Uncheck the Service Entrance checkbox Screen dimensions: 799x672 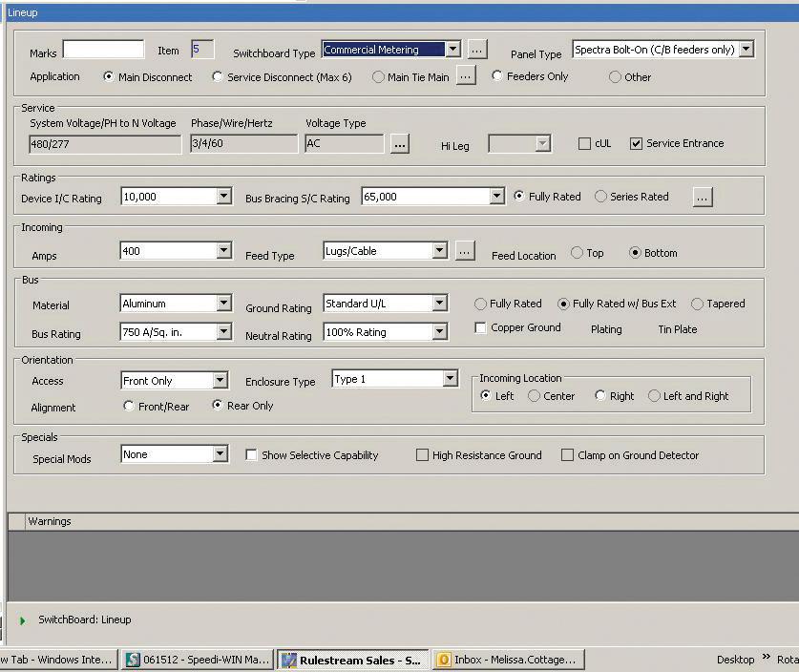636,144
